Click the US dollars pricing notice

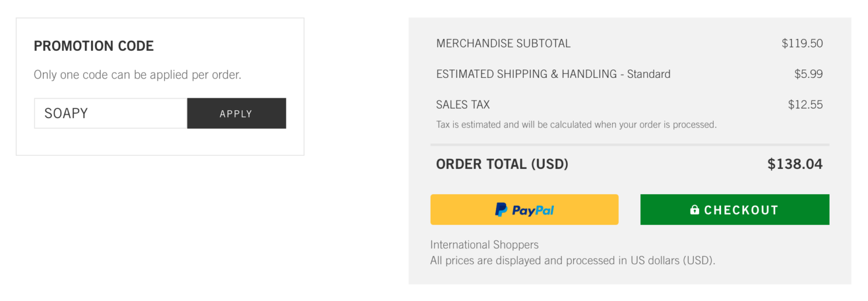(x=572, y=261)
